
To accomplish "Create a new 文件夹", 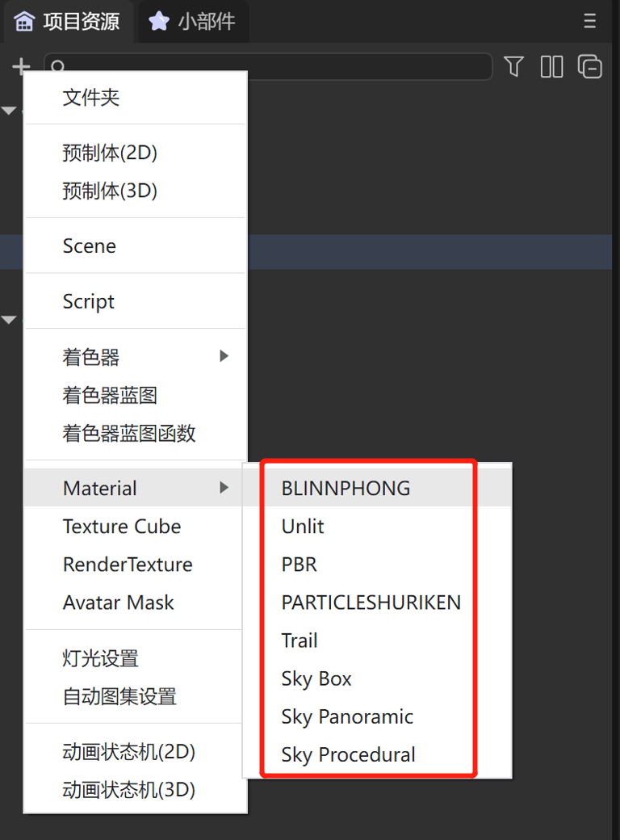I will (x=91, y=98).
